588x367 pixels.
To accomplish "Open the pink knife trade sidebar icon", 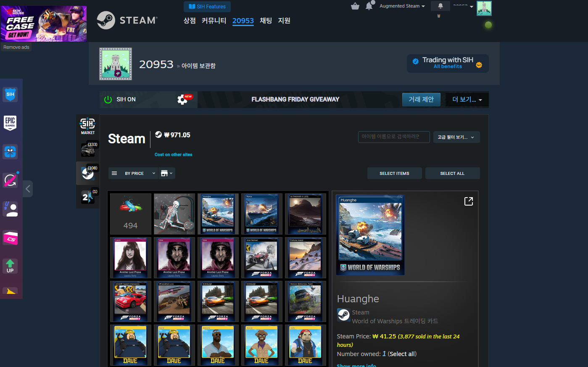I will [x=10, y=180].
